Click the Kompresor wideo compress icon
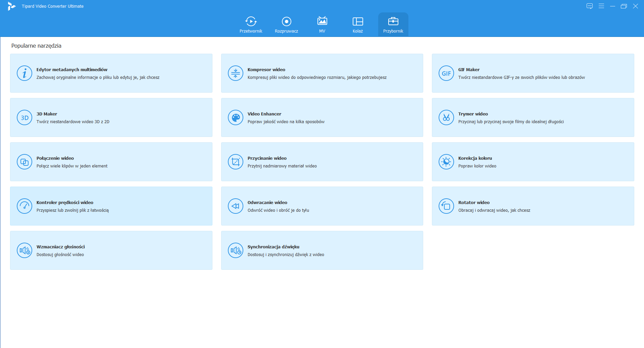Screen dimensions: 644x348 point(236,73)
